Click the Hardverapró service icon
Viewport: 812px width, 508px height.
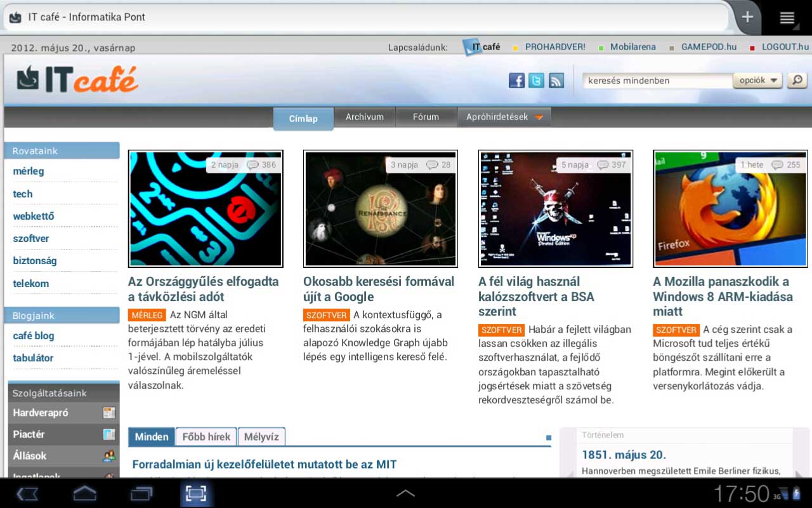[109, 413]
